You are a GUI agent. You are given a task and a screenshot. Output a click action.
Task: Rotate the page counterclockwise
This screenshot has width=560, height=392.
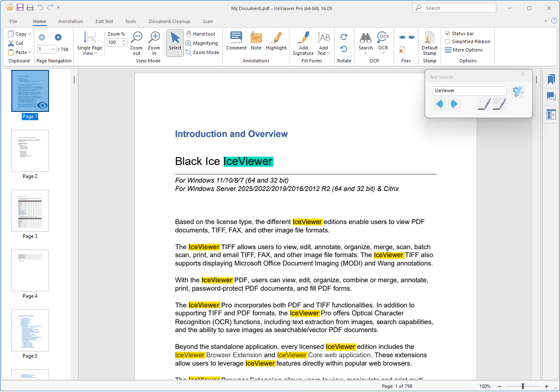pos(344,49)
